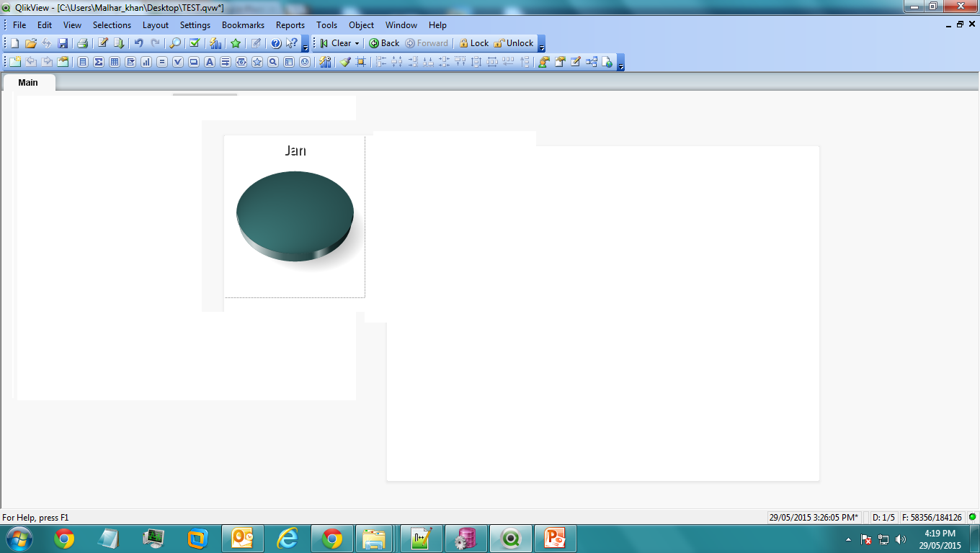Open the Selections menu
This screenshot has width=980, height=553.
[x=112, y=25]
